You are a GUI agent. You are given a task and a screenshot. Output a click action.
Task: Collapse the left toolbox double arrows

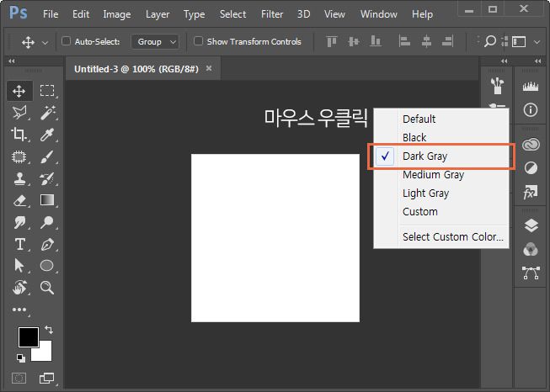pyautogui.click(x=12, y=61)
